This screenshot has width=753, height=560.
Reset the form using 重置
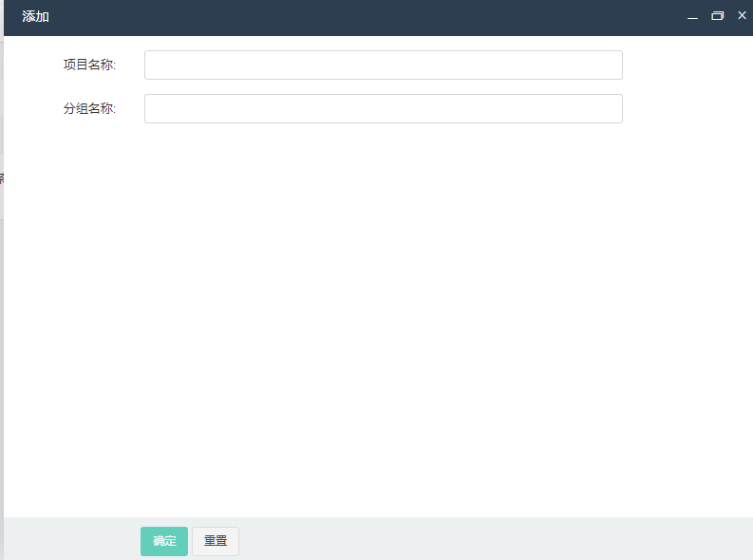[216, 541]
